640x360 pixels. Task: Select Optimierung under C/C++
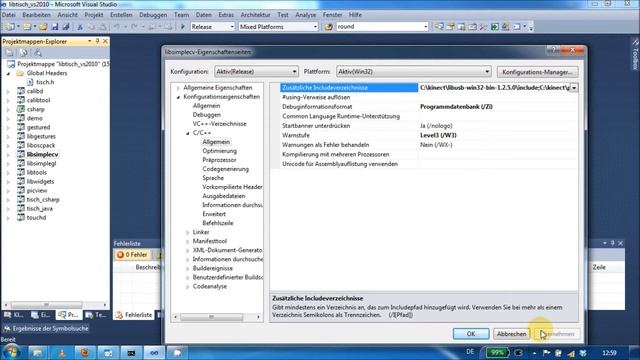220,151
